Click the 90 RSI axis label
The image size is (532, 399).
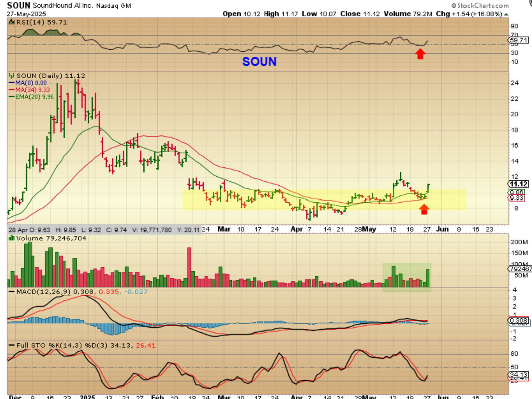coord(514,25)
